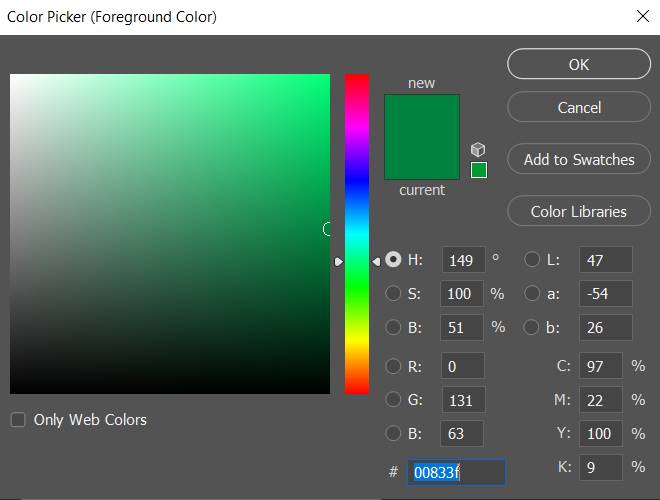Click the small web-safe green swatch
The width and height of the screenshot is (660, 500).
tap(479, 170)
